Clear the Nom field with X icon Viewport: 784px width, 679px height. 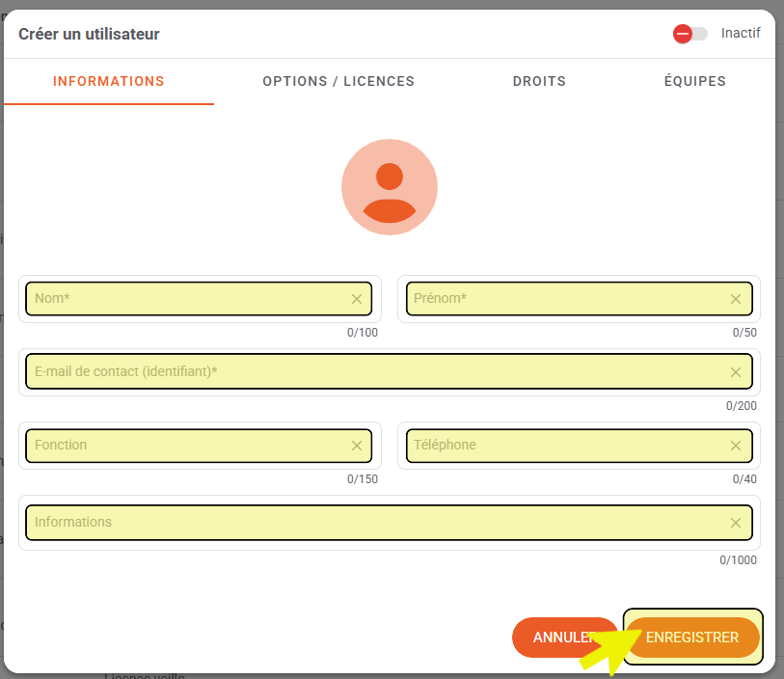point(357,299)
